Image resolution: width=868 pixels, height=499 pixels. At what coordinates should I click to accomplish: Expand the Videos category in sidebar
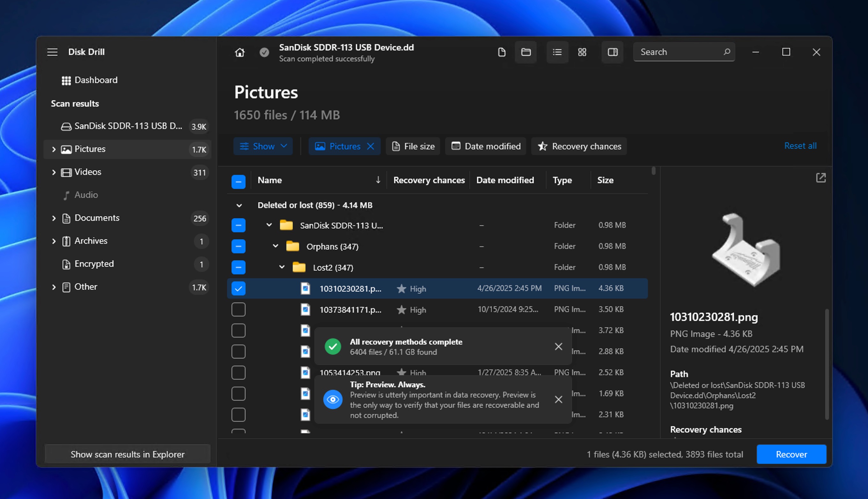coord(54,172)
